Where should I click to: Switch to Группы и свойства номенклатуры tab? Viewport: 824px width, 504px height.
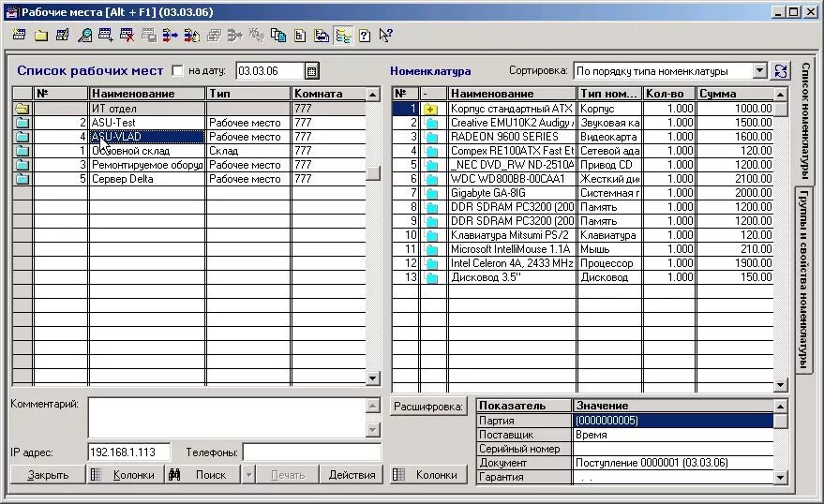coord(804,279)
